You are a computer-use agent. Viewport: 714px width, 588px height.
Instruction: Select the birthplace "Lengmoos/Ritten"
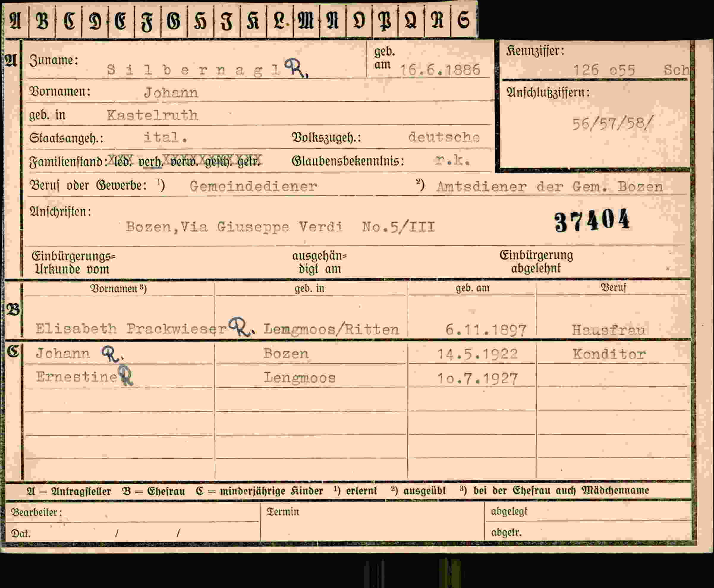331,329
